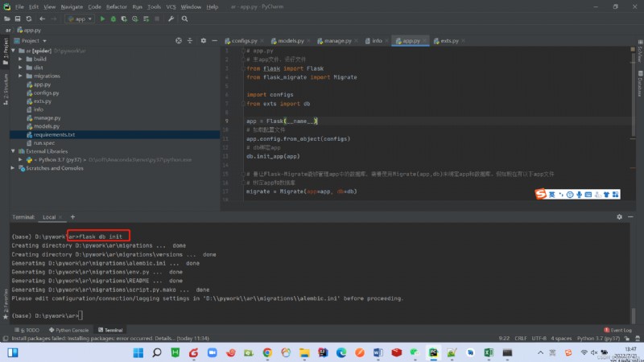Click the profiler run icon
644x362 pixels.
134,19
